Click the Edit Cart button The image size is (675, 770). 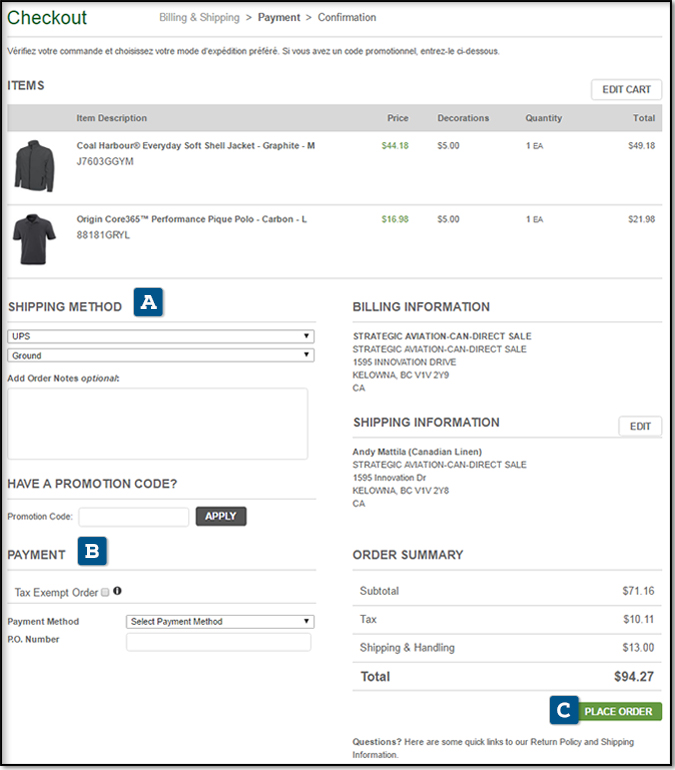626,90
